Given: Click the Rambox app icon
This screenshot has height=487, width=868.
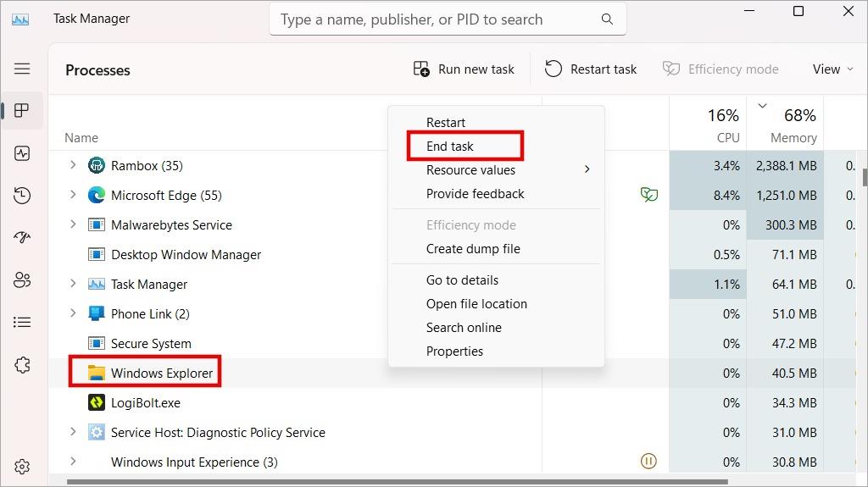Looking at the screenshot, I should click(97, 165).
